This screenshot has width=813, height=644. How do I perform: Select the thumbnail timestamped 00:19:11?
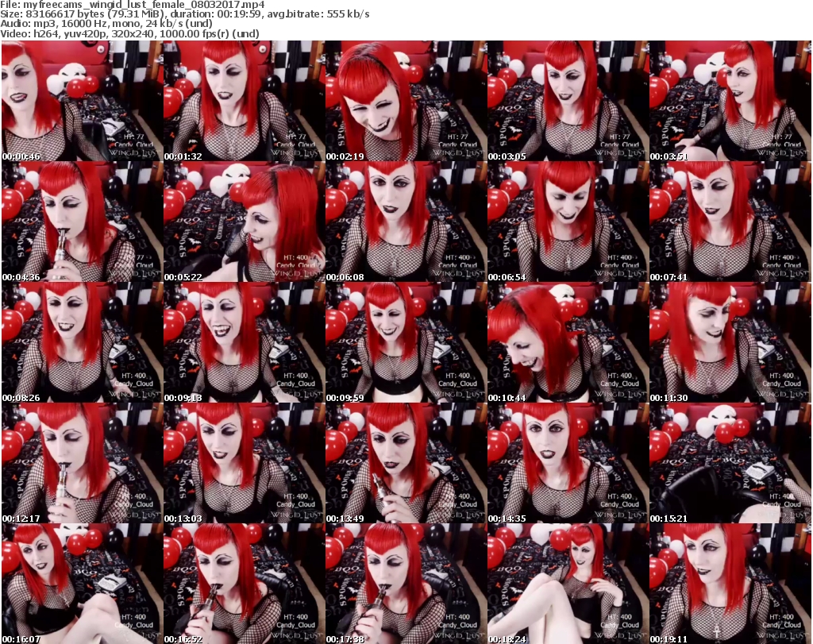[x=730, y=584]
